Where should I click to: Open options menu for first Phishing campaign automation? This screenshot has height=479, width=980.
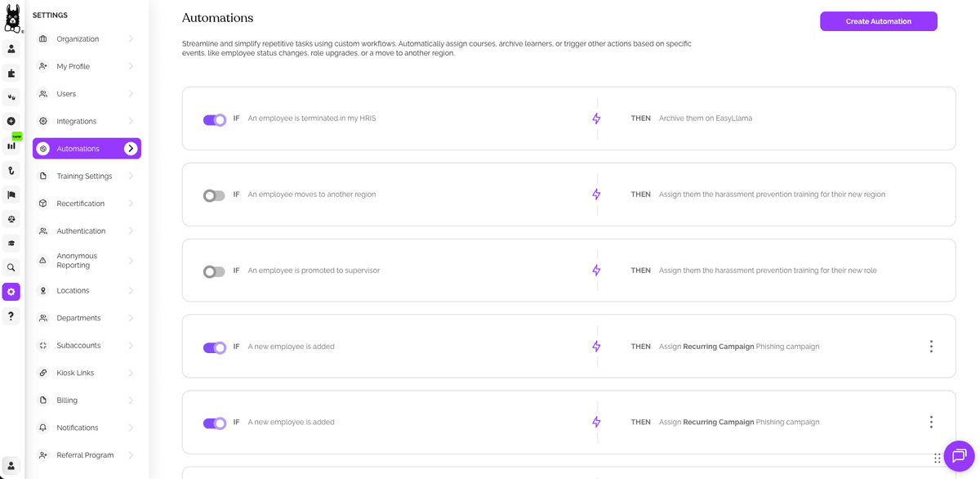coord(931,347)
